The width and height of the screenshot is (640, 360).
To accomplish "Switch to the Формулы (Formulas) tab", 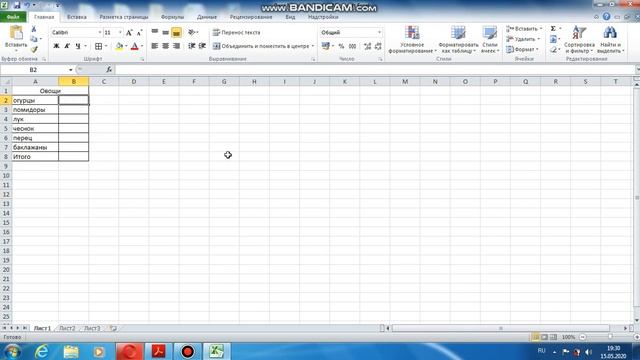I will tap(172, 17).
